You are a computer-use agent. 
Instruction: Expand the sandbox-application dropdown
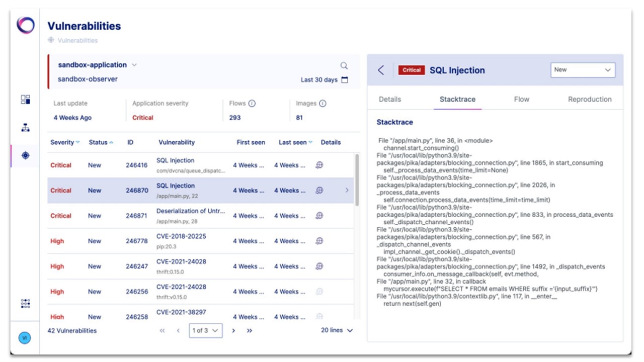pyautogui.click(x=134, y=65)
